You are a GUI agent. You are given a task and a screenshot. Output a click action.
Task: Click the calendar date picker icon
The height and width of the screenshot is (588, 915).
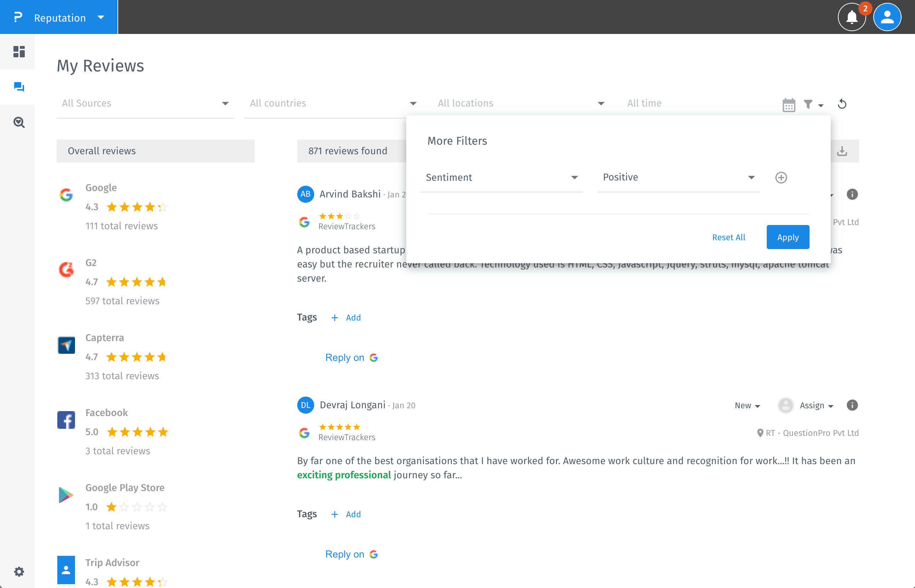point(788,104)
